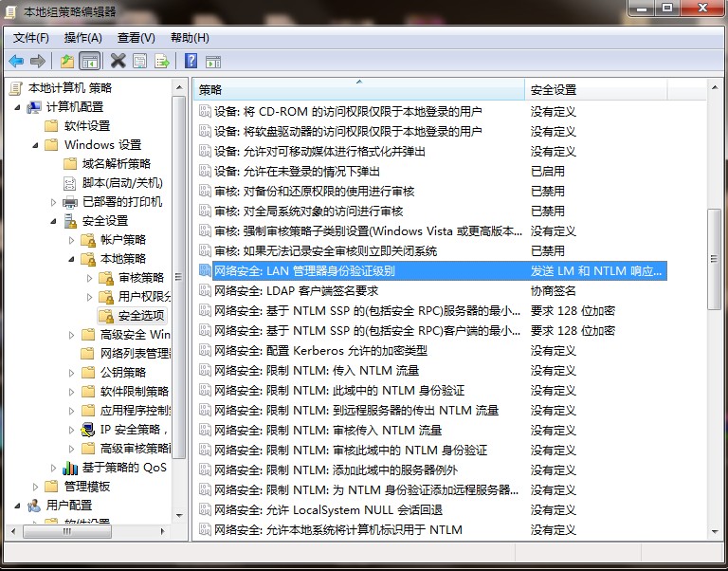Open the 操作(A) menu

point(83,38)
